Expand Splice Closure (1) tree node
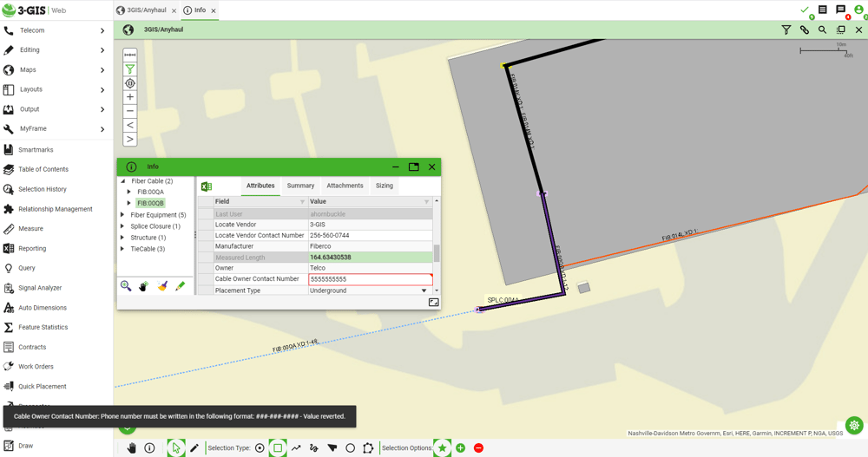Screen dimensions: 868x457 coord(122,226)
